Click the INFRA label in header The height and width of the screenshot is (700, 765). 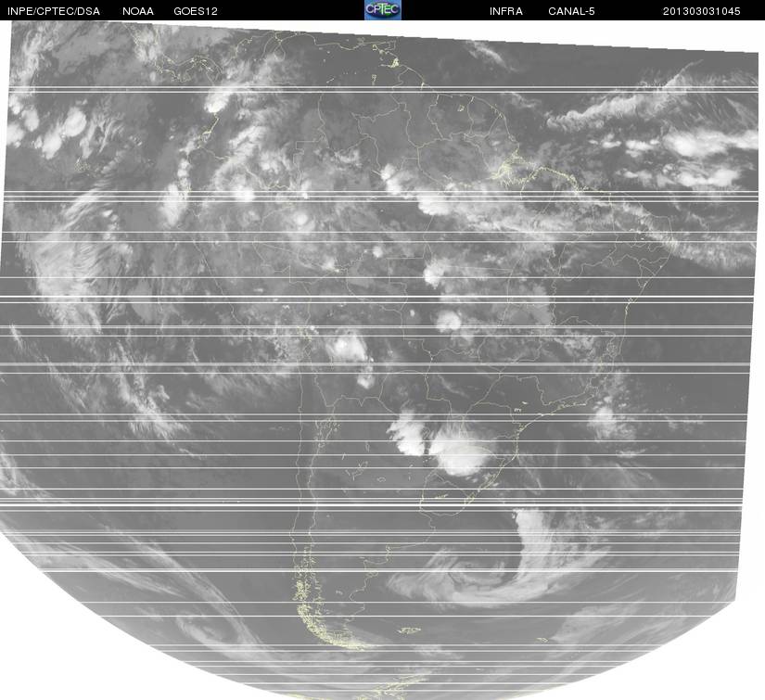506,11
